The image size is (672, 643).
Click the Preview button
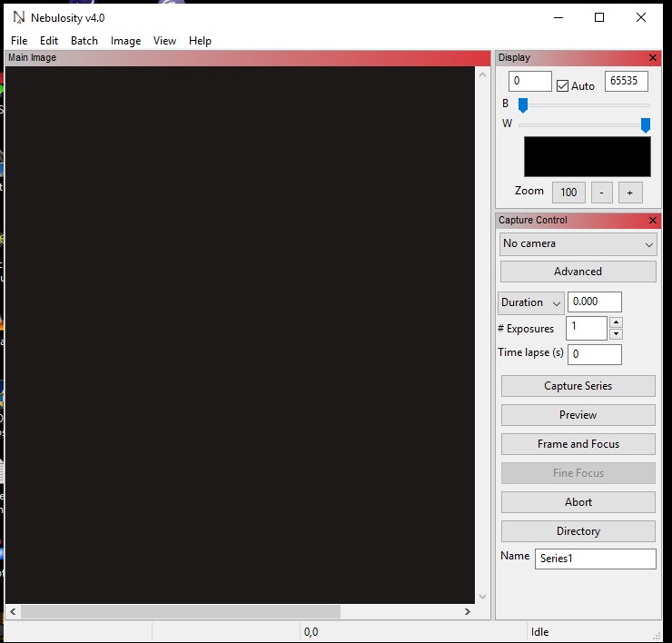pos(578,415)
